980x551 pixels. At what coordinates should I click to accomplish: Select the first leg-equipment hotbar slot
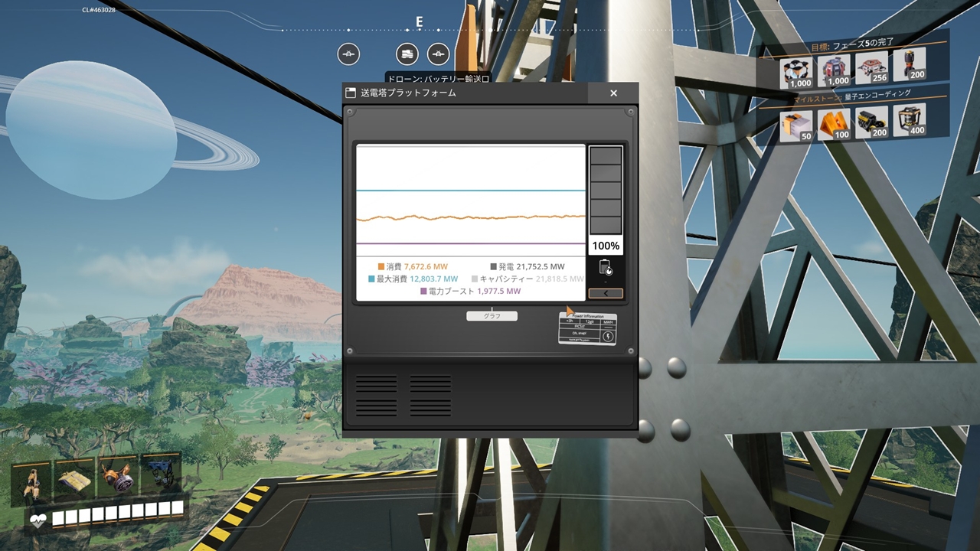pyautogui.click(x=31, y=481)
